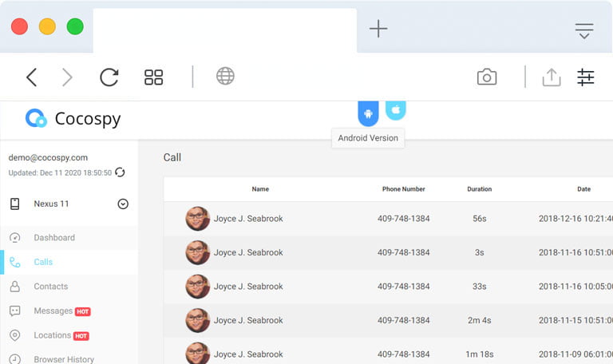Click the Contacts person icon
613x364 pixels.
pyautogui.click(x=15, y=287)
